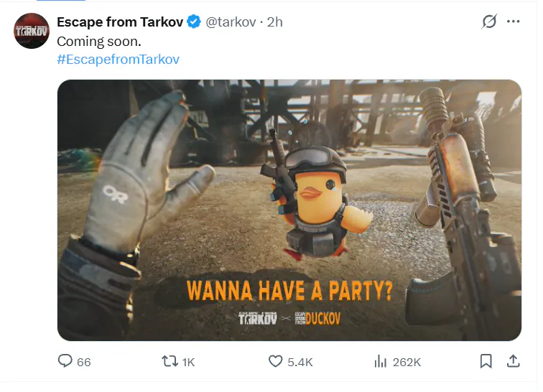Click the 5.4K likes count
This screenshot has height=392, width=543.
coord(300,362)
